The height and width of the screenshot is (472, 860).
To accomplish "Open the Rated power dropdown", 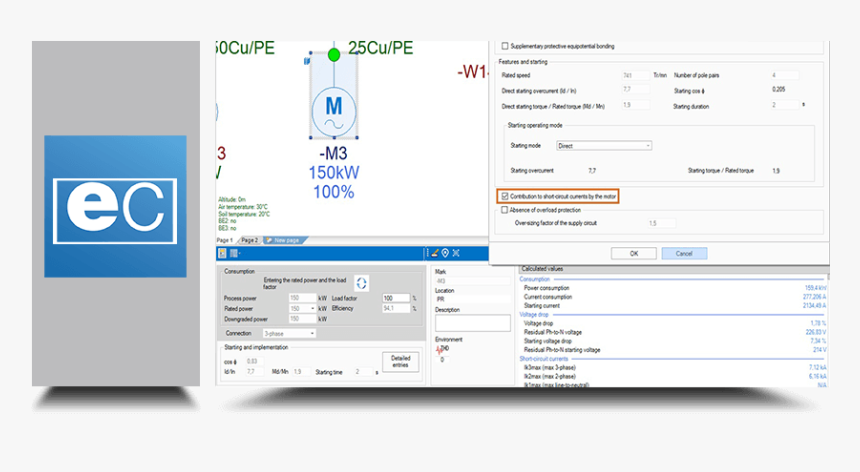I will 302,309.
